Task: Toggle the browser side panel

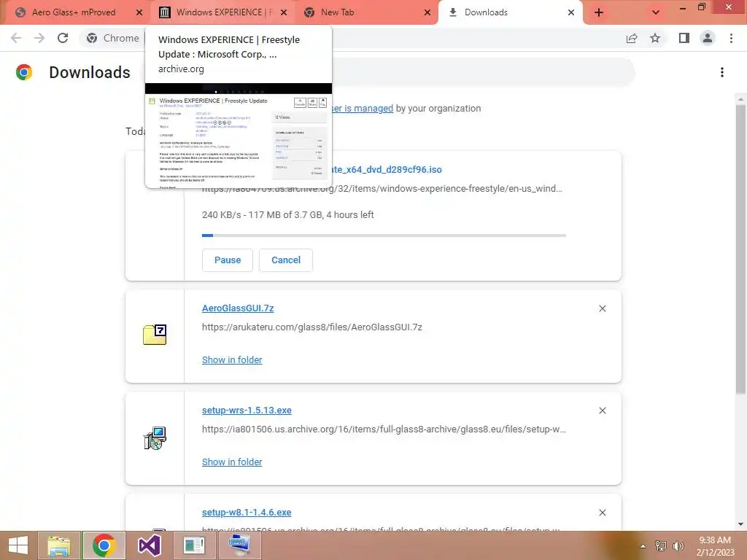Action: click(x=684, y=38)
